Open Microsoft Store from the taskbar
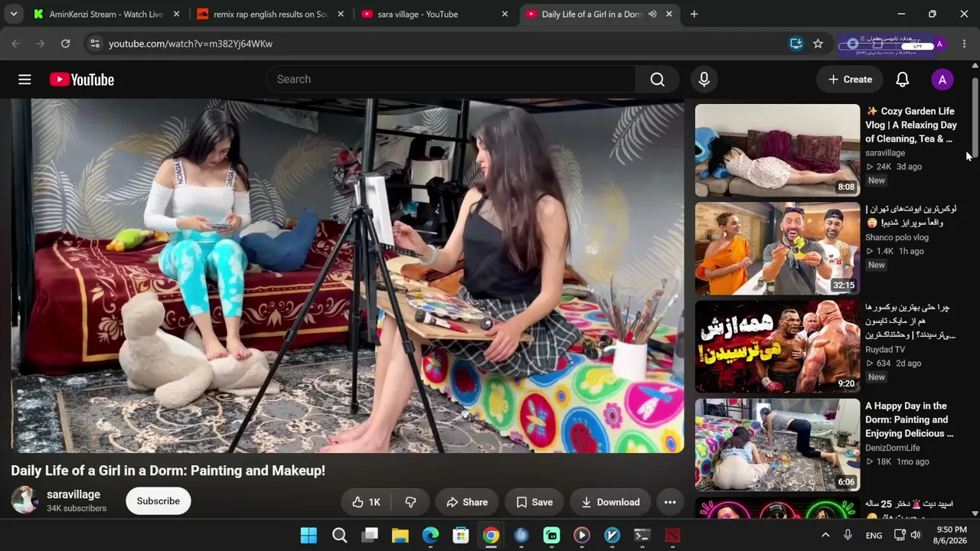Viewport: 980px width, 551px height. click(x=461, y=536)
